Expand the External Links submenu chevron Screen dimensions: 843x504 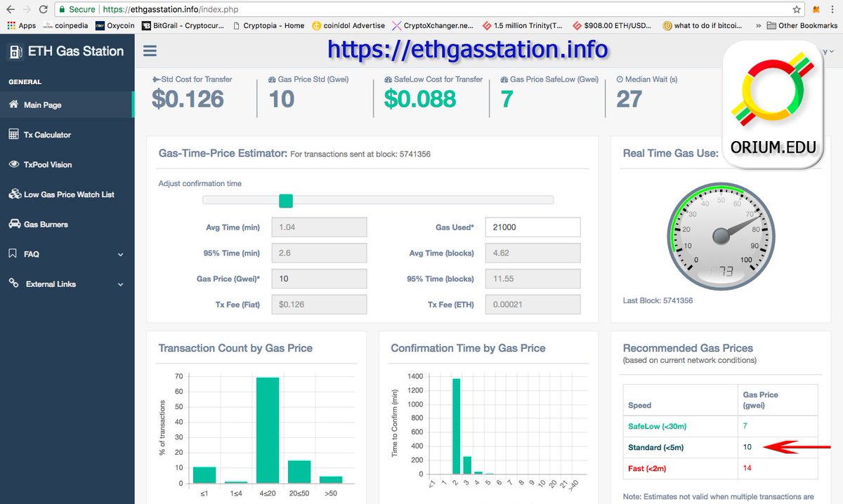(120, 284)
